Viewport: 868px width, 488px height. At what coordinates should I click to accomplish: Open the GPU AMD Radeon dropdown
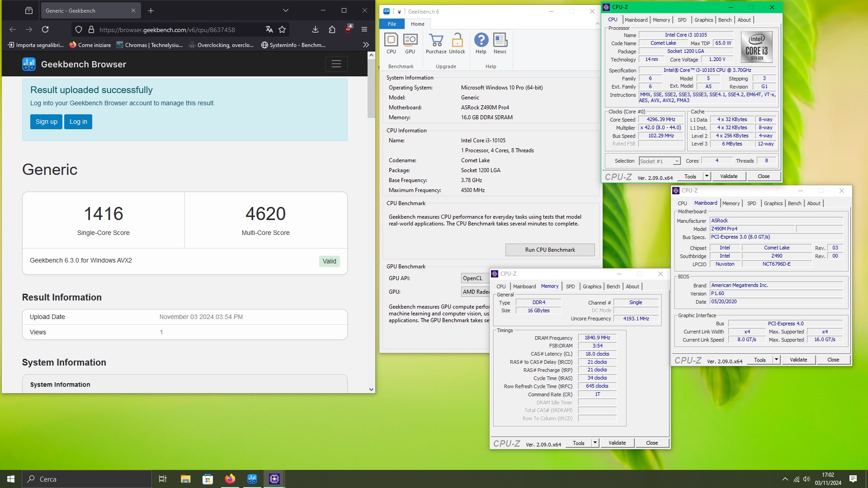[476, 292]
